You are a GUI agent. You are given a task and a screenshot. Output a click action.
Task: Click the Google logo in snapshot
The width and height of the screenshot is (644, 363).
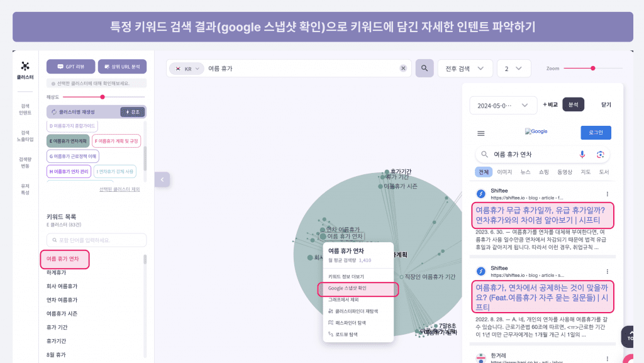click(536, 131)
